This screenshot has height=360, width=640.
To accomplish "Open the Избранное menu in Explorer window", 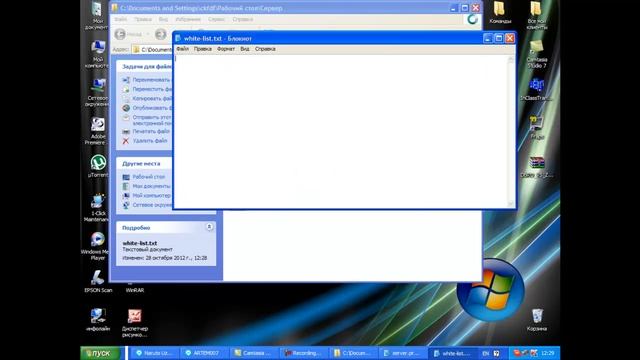I will (188, 19).
